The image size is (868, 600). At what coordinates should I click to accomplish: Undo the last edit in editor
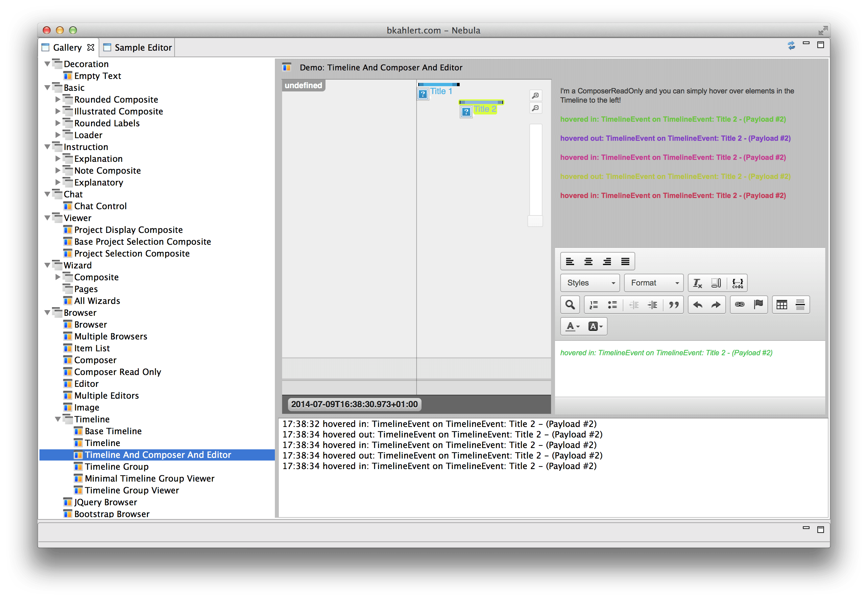click(x=697, y=305)
